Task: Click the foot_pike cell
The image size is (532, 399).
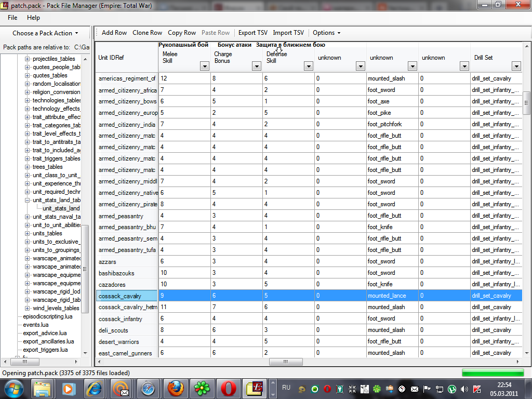Action: 392,113
